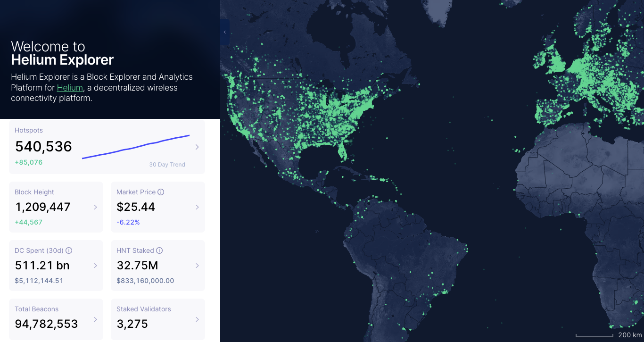The height and width of the screenshot is (342, 644).
Task: Click the Block Height label
Action: pyautogui.click(x=34, y=192)
